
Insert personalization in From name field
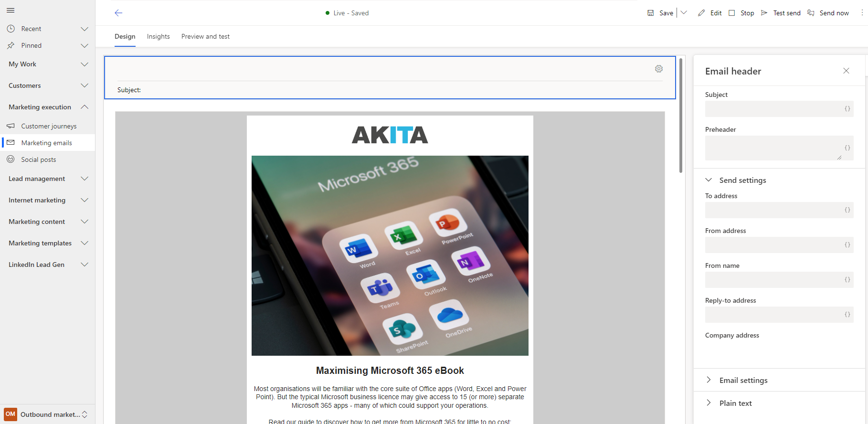tap(847, 280)
